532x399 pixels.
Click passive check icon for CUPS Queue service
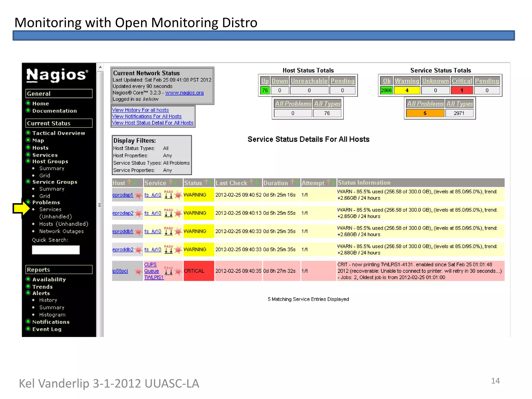(x=169, y=271)
